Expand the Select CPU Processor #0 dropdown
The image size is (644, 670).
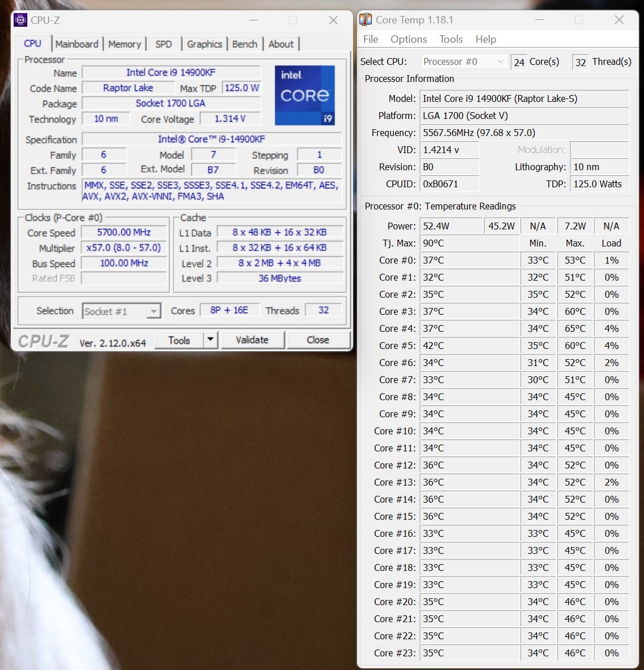tap(464, 61)
